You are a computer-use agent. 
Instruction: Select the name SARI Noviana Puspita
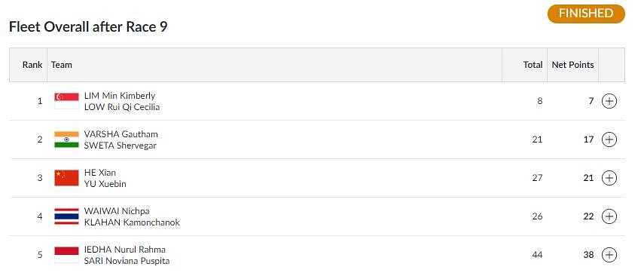pyautogui.click(x=127, y=261)
